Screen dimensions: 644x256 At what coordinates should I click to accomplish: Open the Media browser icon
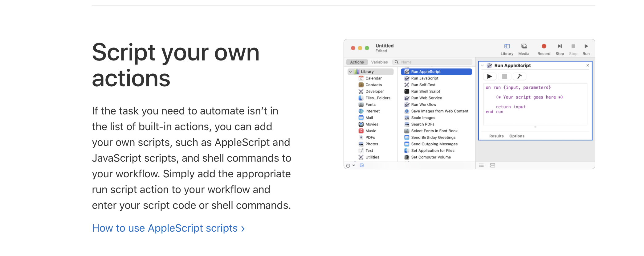point(524,47)
